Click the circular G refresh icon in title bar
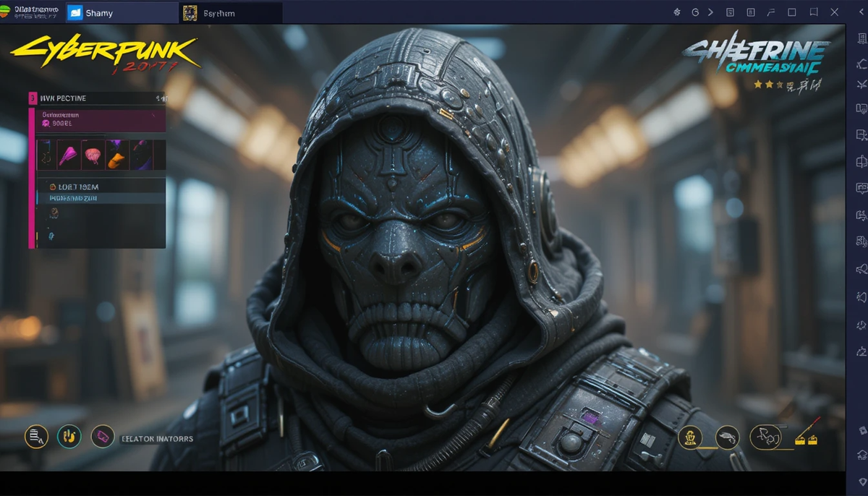 [695, 12]
